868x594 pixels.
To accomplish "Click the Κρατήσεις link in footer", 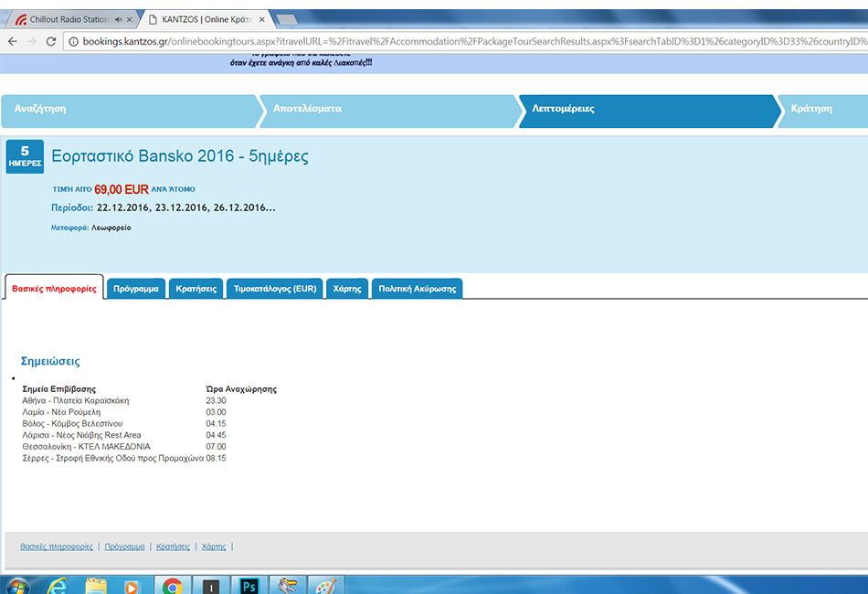I will 173,546.
